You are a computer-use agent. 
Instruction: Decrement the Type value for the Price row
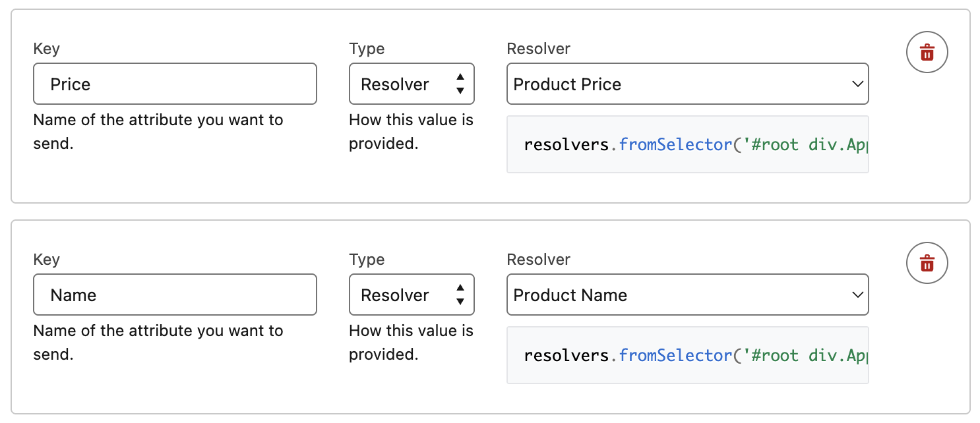click(x=460, y=90)
